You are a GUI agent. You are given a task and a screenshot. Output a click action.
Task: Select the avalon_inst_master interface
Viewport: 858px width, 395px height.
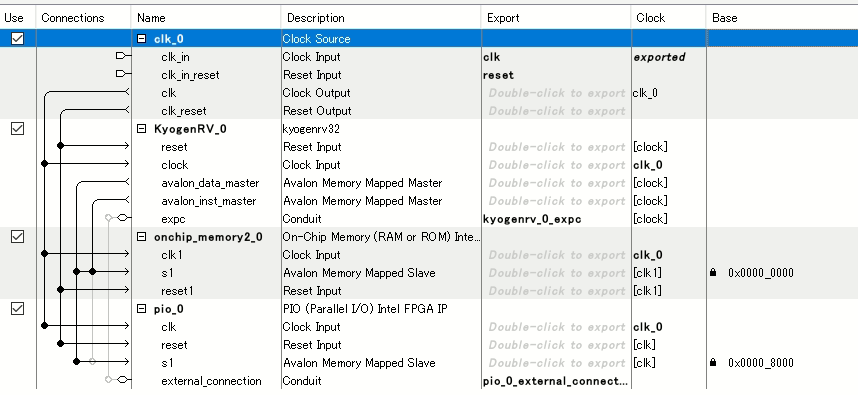click(x=208, y=201)
